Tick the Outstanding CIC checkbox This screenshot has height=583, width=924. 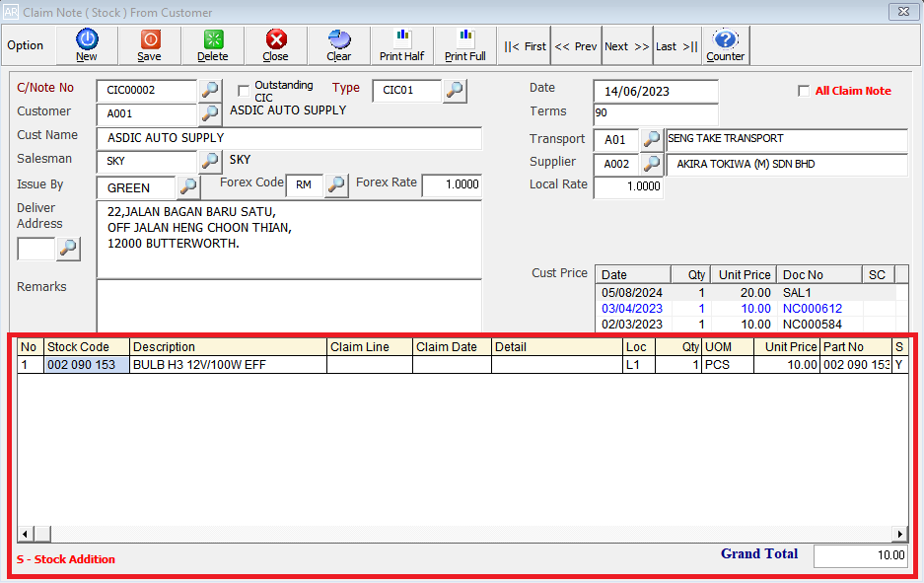point(244,90)
